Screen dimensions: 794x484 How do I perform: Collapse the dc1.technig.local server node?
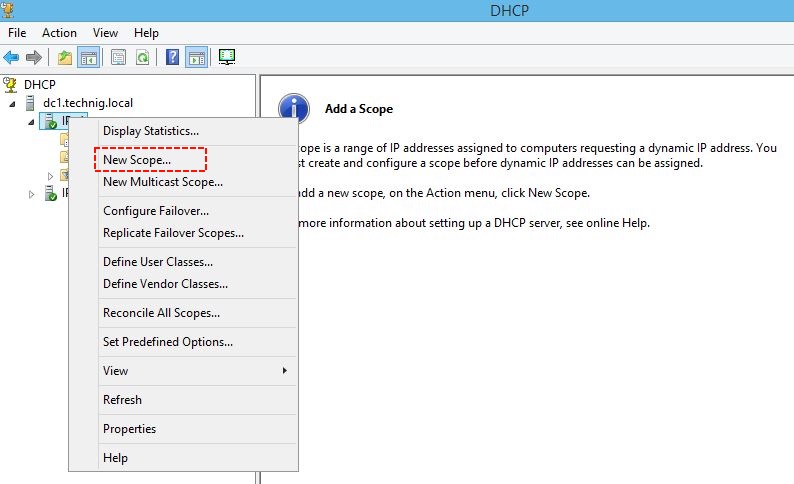click(13, 103)
